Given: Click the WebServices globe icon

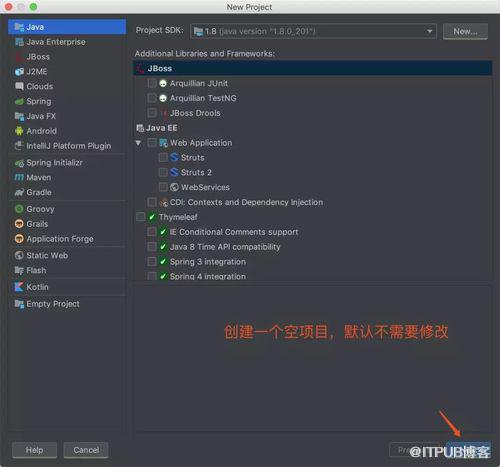Looking at the screenshot, I should [174, 187].
